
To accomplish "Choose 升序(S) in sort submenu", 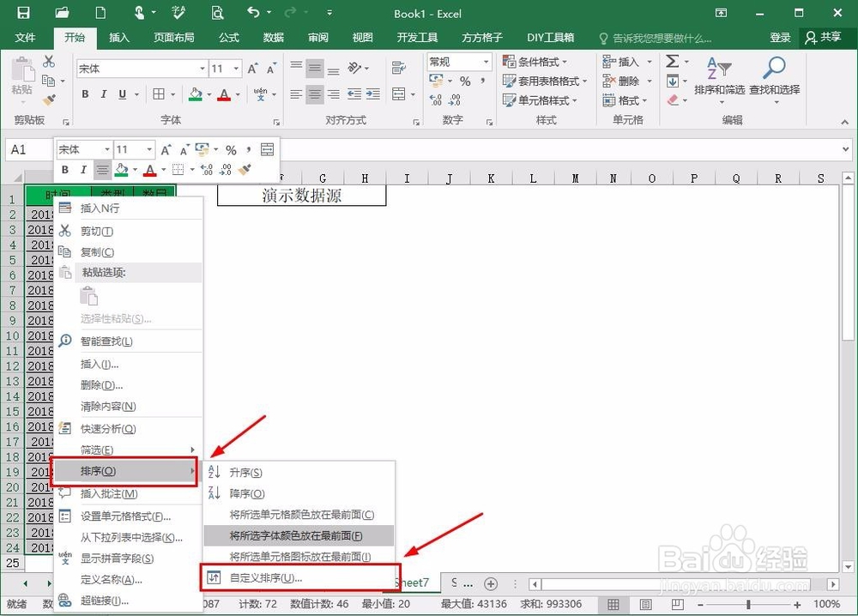I will coord(299,472).
